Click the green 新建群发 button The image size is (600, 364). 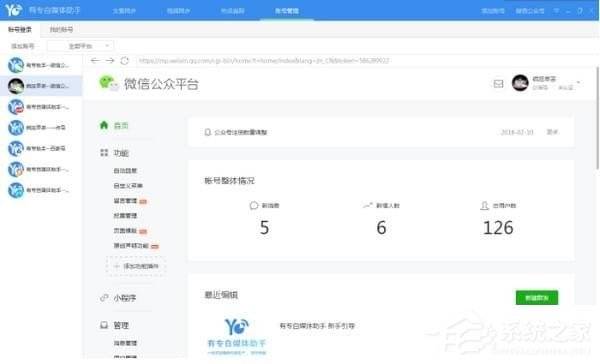tap(537, 297)
